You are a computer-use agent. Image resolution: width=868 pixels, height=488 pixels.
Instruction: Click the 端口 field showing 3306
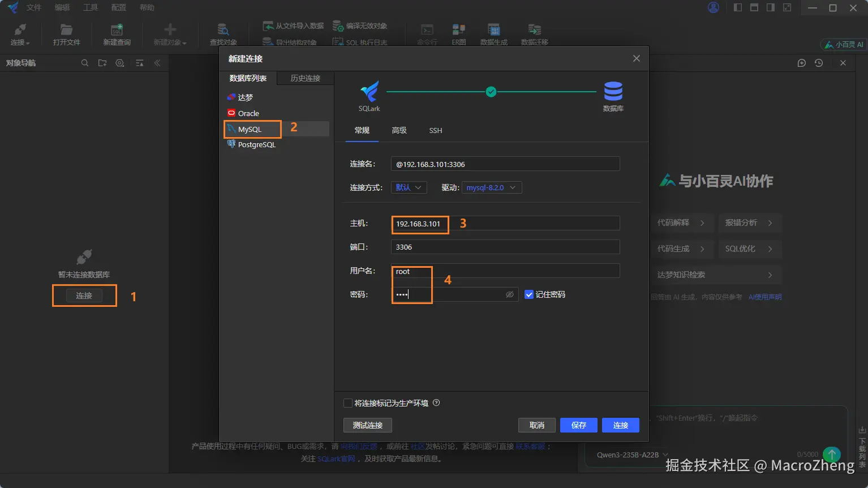pyautogui.click(x=505, y=247)
